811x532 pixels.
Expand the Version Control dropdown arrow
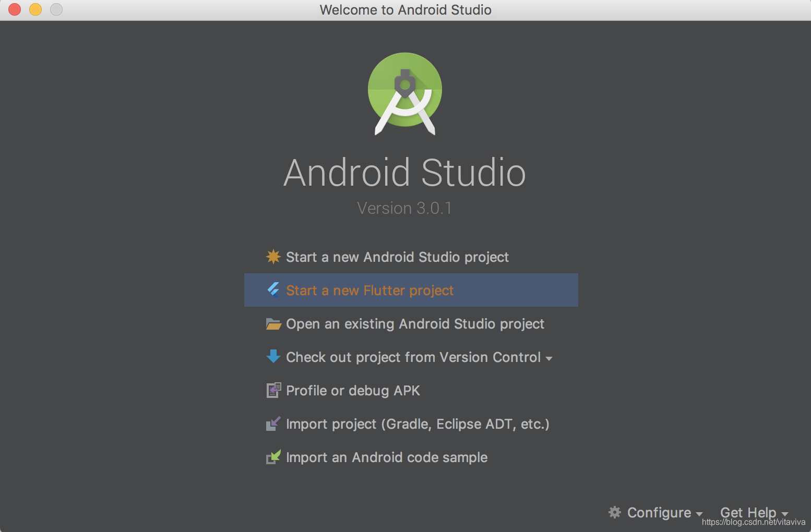click(x=549, y=359)
